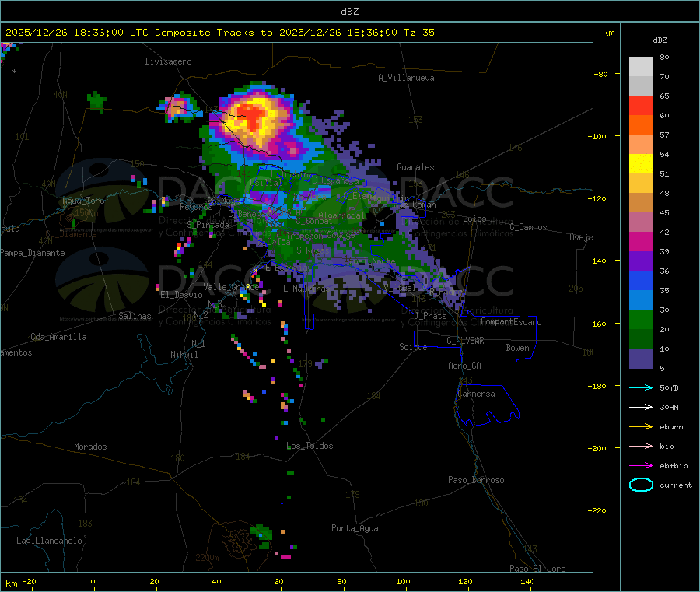This screenshot has width=700, height=592.
Task: Click the CompantEscard map label
Action: click(511, 321)
